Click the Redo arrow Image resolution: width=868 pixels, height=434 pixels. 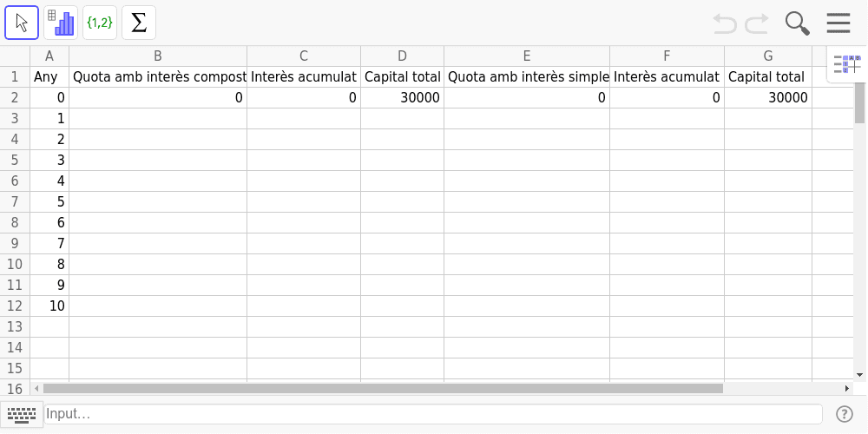[757, 23]
